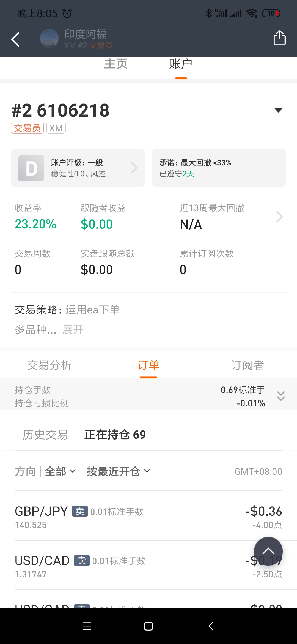Screen dimensions: 297x644
Task: Switch to the 主页 tab
Action: [x=116, y=64]
